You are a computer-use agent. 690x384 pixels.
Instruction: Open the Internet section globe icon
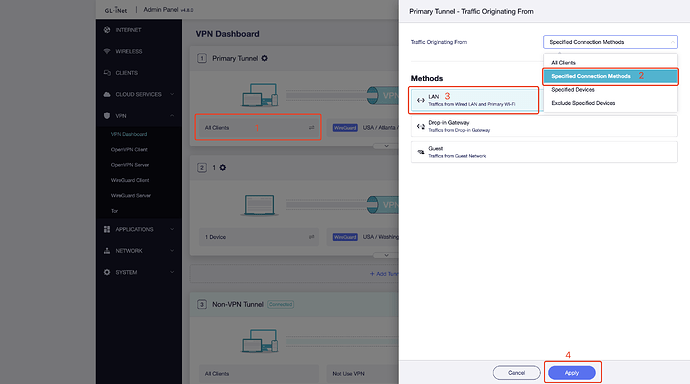pos(107,30)
